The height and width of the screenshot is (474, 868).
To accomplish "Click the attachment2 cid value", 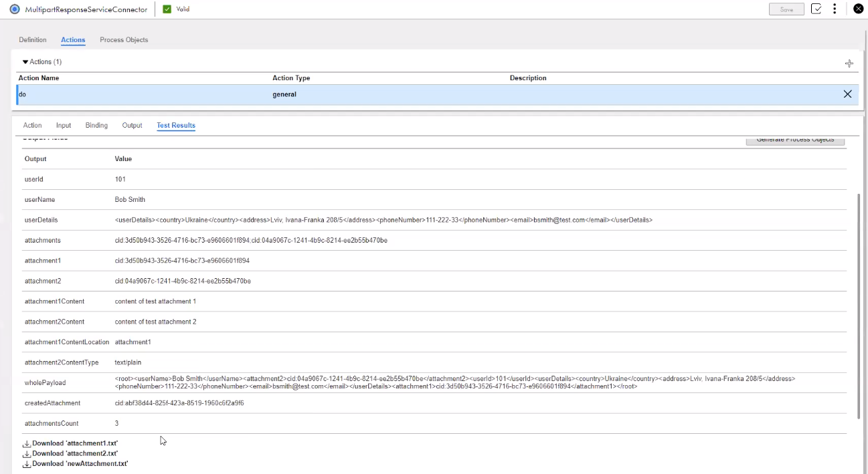I will pyautogui.click(x=183, y=281).
